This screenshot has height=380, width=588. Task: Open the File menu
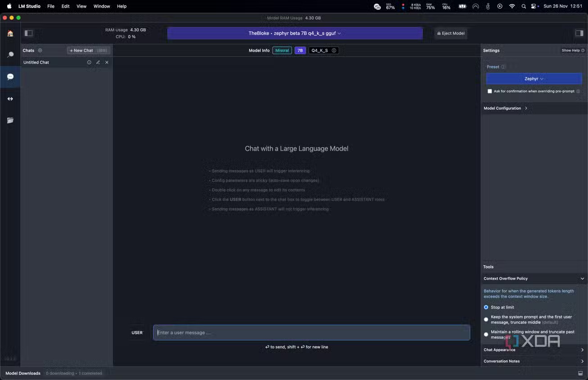[x=51, y=6]
